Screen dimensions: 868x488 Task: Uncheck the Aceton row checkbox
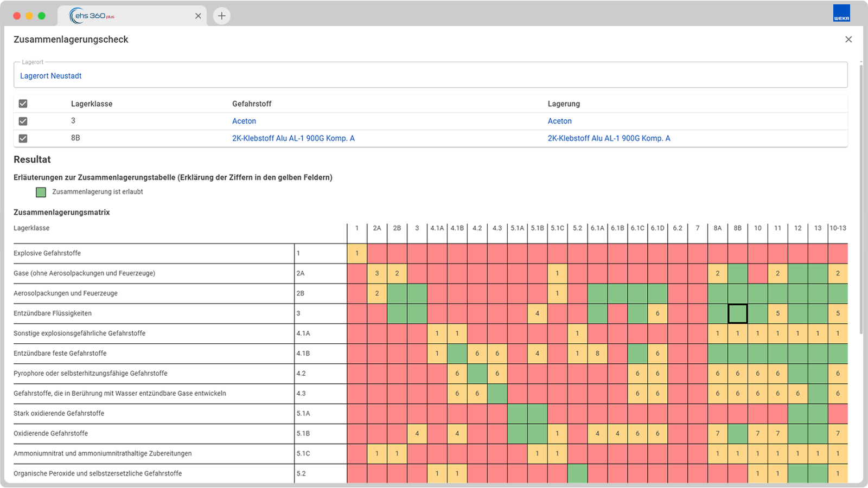click(23, 121)
